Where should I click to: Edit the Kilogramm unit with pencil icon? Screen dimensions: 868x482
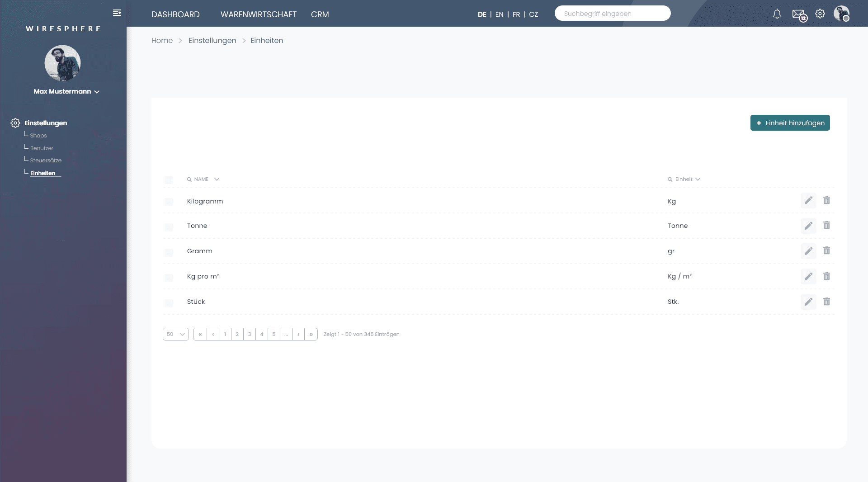[808, 200]
